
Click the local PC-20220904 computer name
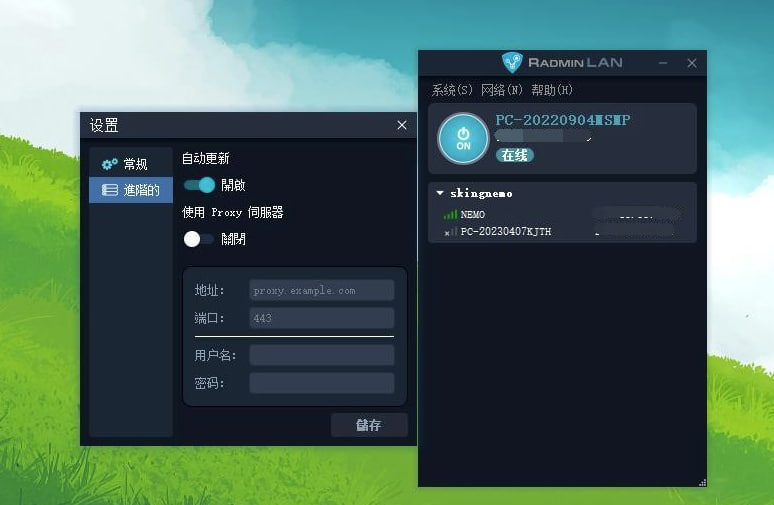pos(563,120)
